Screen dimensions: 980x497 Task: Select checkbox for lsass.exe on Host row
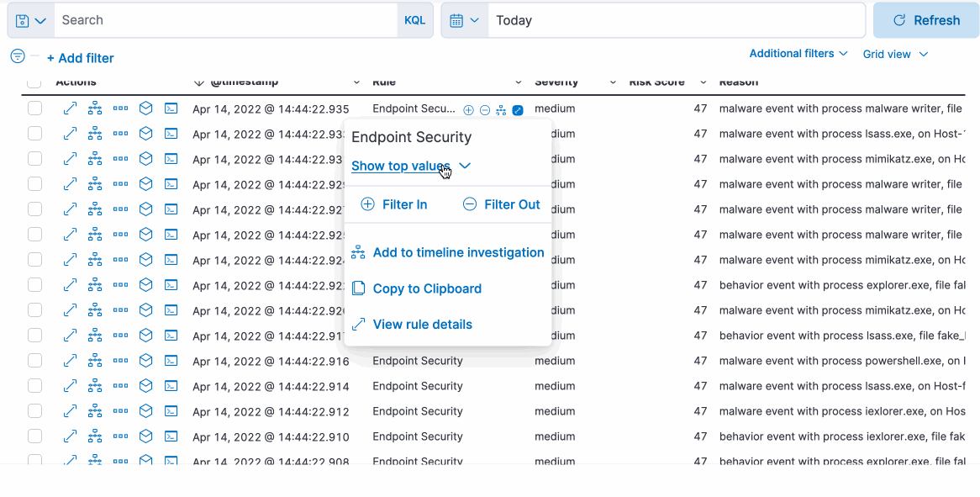click(35, 134)
